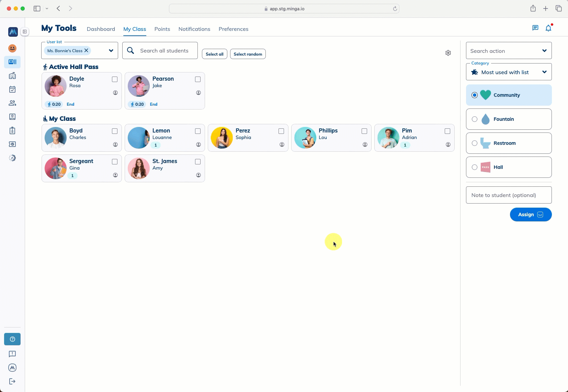Remove Ms. Bonnie's Class chip

click(87, 50)
